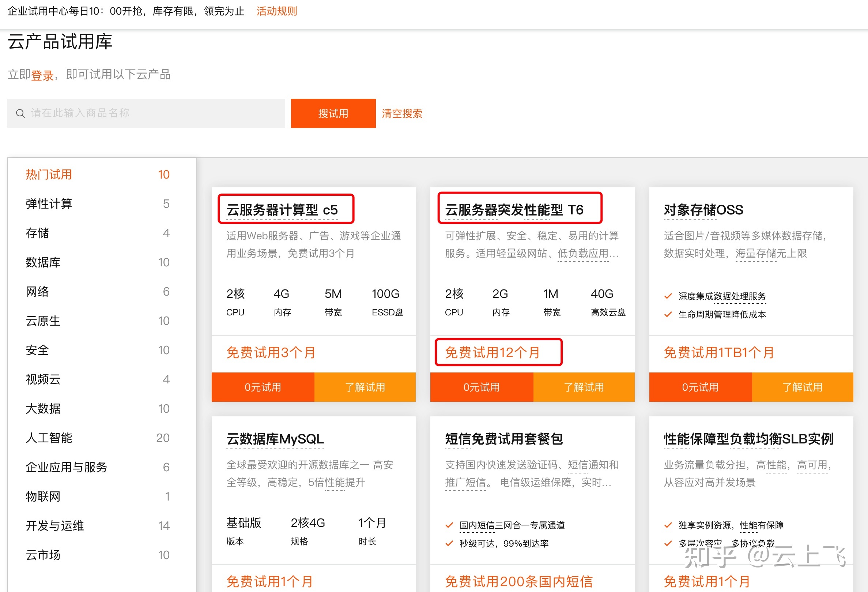Select the 视频云 category
The image size is (868, 592).
pos(98,379)
